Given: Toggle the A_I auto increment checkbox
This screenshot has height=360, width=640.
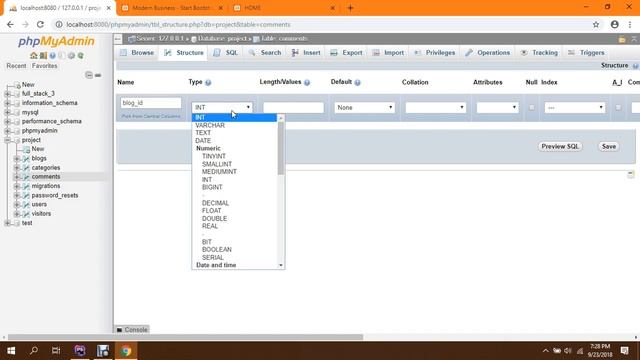Looking at the screenshot, I should [618, 107].
